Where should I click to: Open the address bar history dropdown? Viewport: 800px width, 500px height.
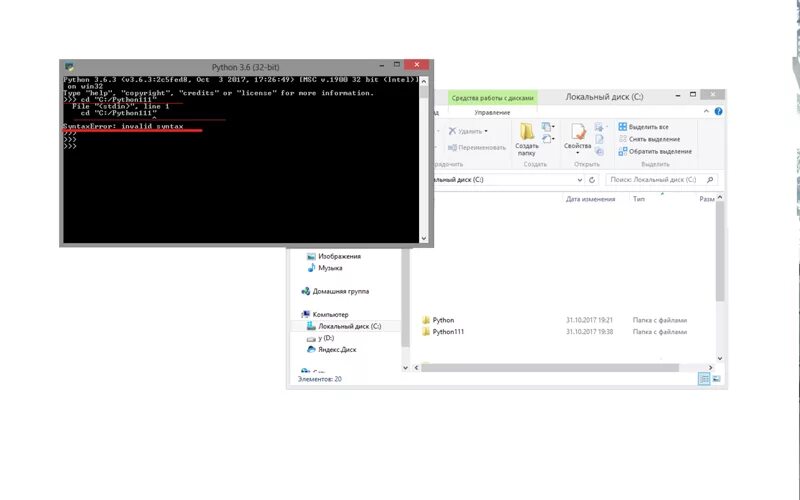tap(580, 180)
